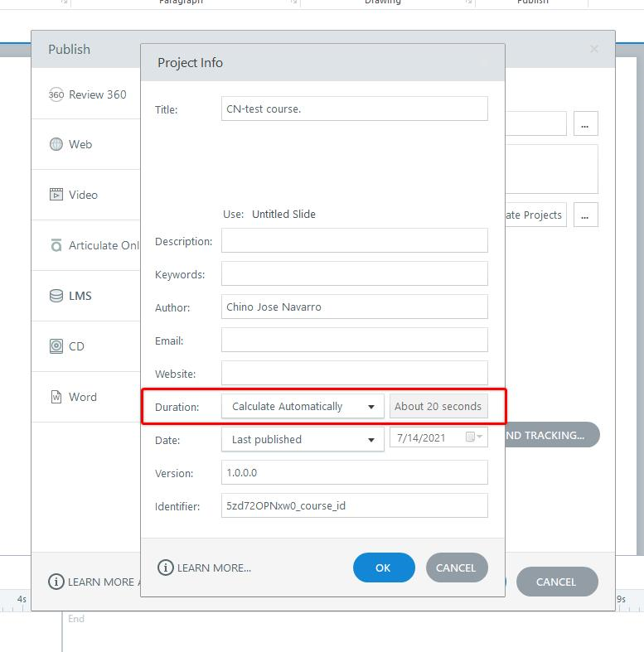The image size is (644, 652).
Task: Click the ellipsis button beside Projects folder
Action: (x=585, y=215)
